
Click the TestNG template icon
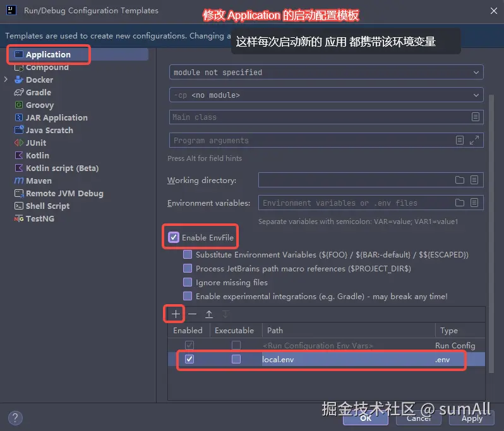click(19, 219)
